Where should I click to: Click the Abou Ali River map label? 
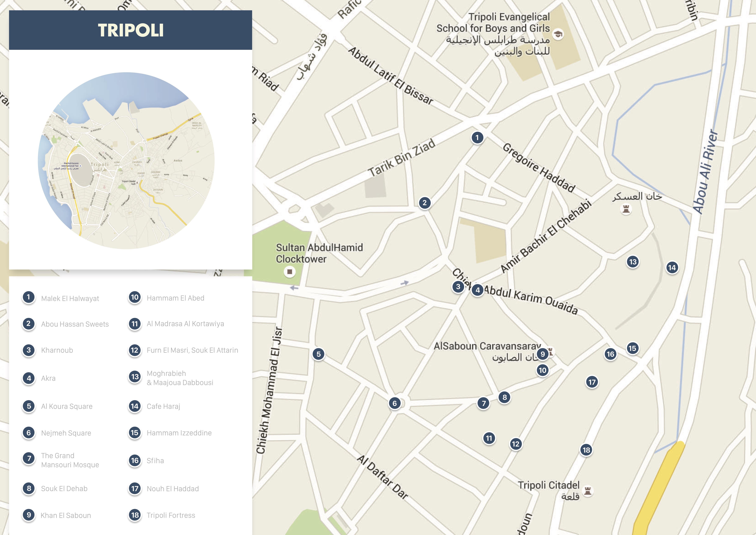point(705,172)
